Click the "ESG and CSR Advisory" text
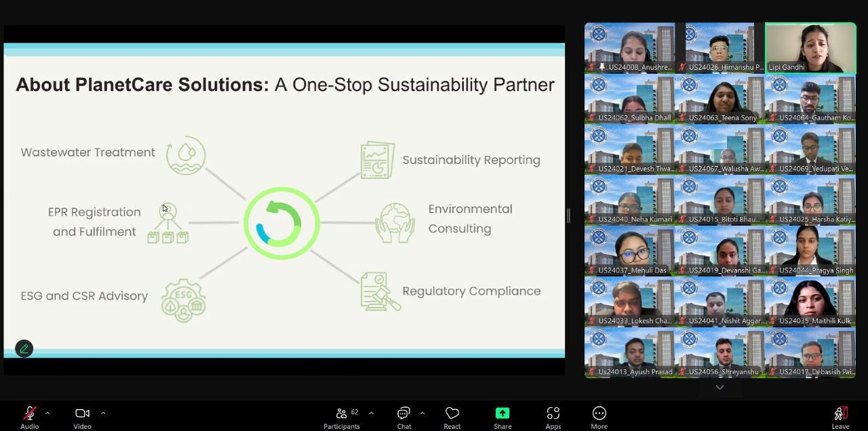 [84, 296]
